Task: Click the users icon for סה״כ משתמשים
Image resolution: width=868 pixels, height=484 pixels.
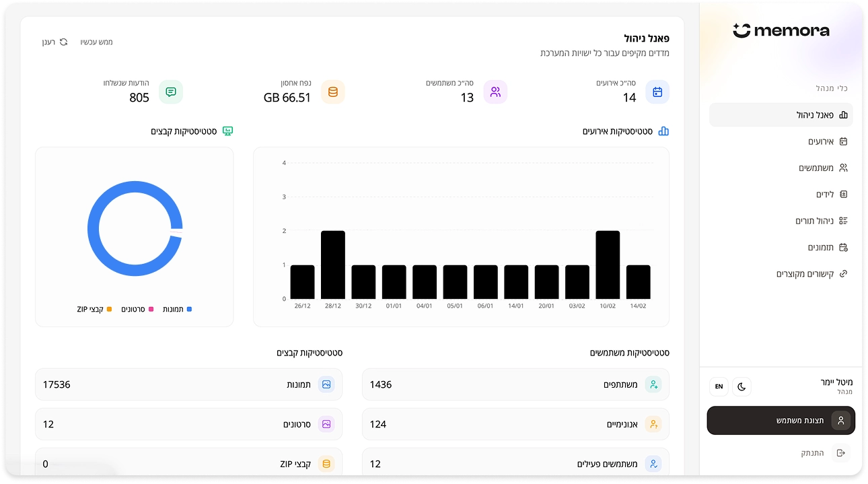Action: (495, 92)
